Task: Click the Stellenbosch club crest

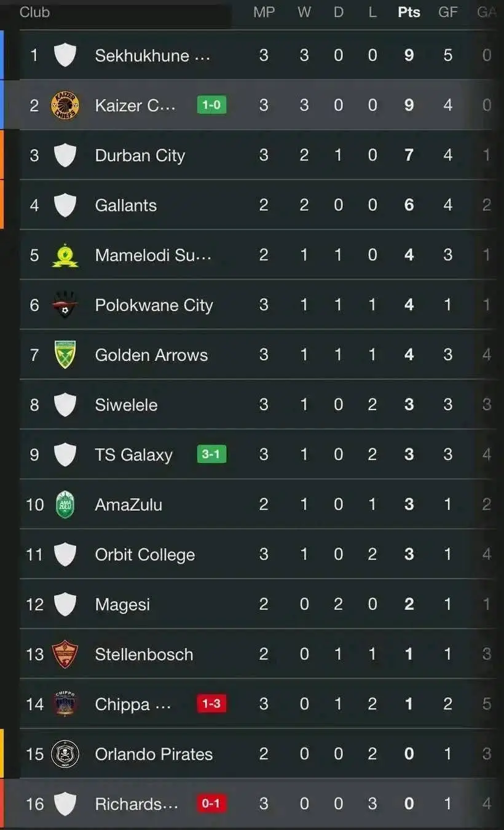Action: point(65,654)
